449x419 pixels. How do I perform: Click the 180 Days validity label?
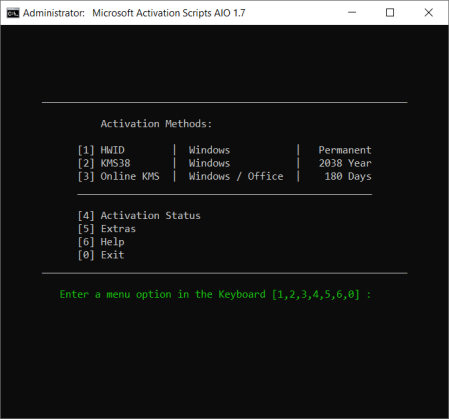348,176
